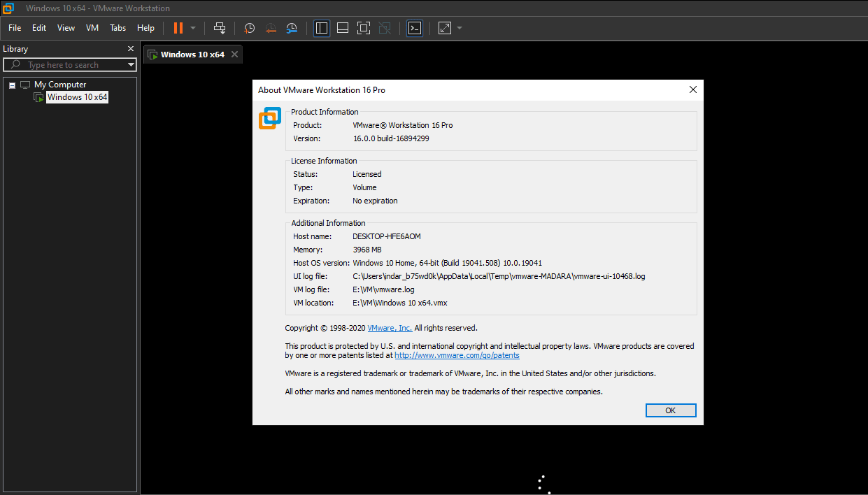Open the power options dropdown arrow beside pause
Screen dimensions: 868x495
[x=193, y=28]
